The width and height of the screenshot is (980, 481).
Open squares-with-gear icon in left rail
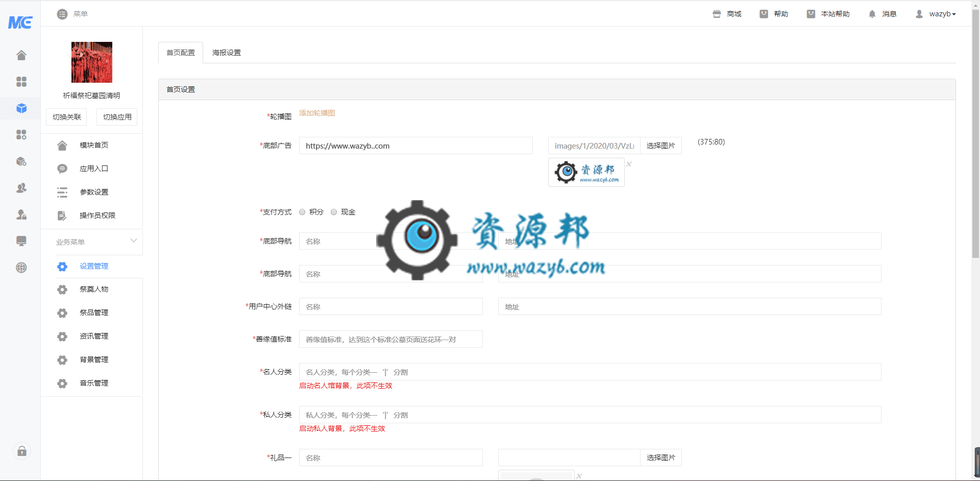click(21, 135)
